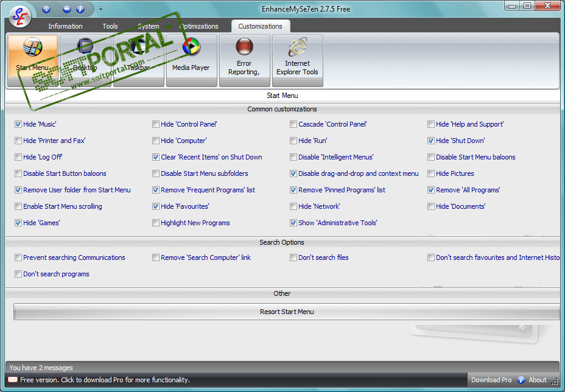Screen dimensions: 565x392
Task: Switch to the System tab
Action: pos(148,26)
